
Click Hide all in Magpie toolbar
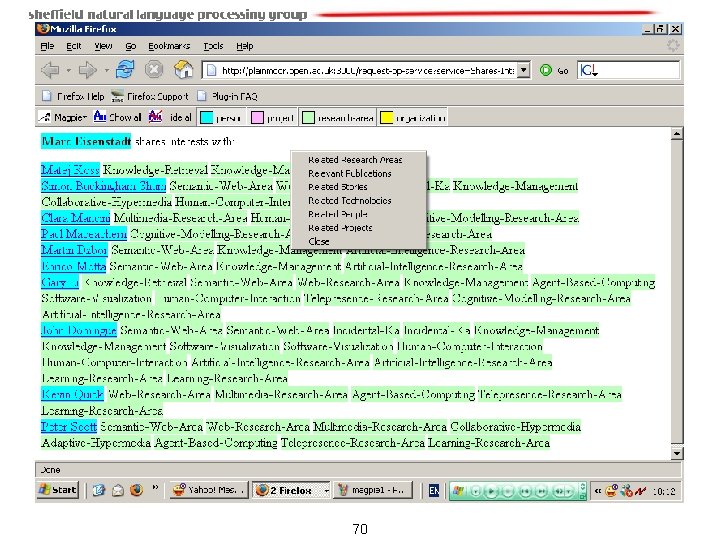170,118
